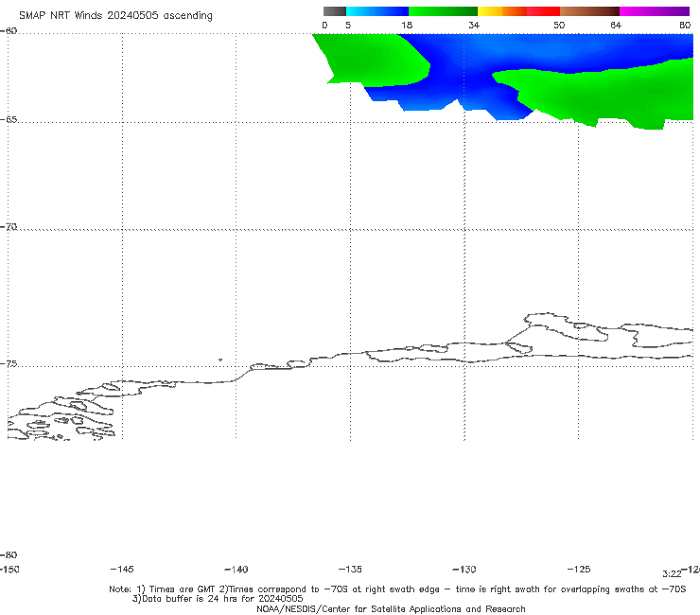Click the color bar label "18"
Screen dimensions: 700x615
(x=407, y=25)
